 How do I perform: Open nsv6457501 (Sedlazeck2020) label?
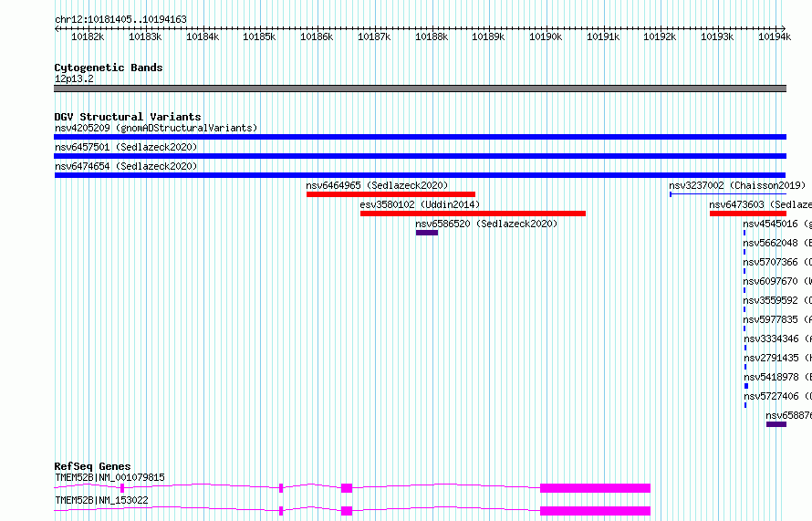tap(126, 147)
